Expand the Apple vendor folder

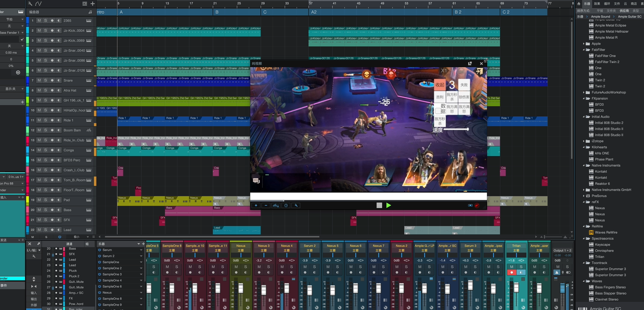(584, 44)
